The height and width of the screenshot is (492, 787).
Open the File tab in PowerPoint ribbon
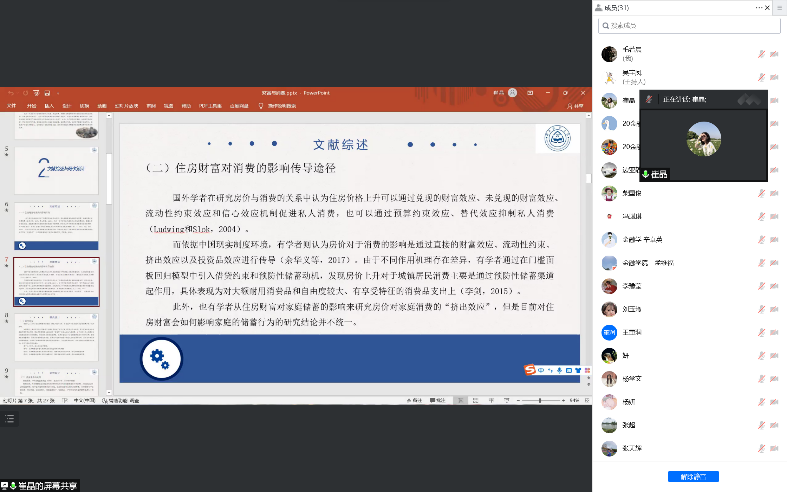[x=12, y=105]
